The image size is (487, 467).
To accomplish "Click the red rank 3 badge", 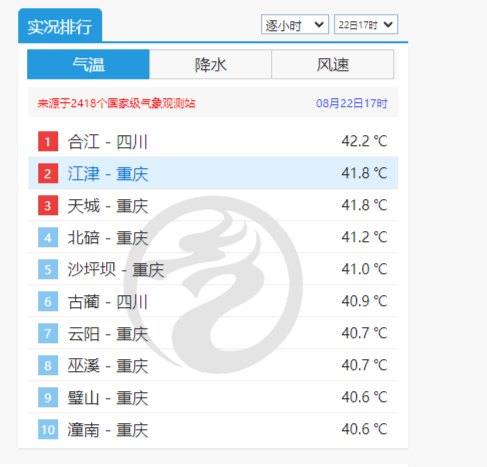I will 48,205.
